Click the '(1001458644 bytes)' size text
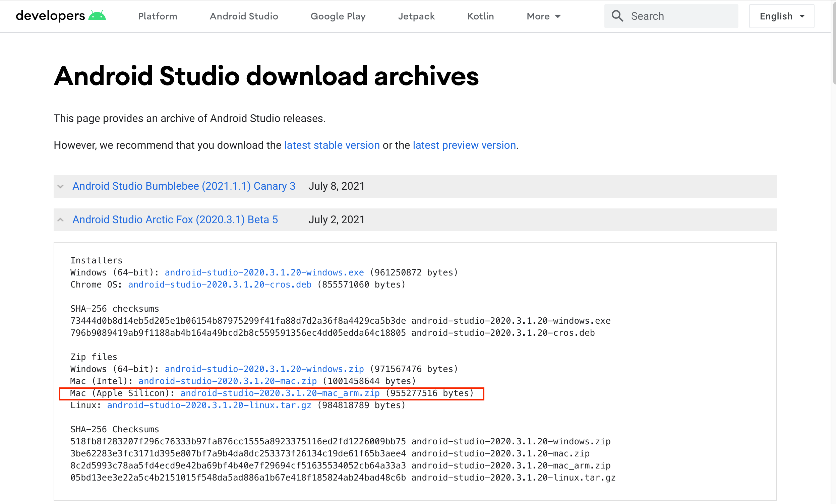Viewport: 836px width, 504px height. tap(369, 381)
